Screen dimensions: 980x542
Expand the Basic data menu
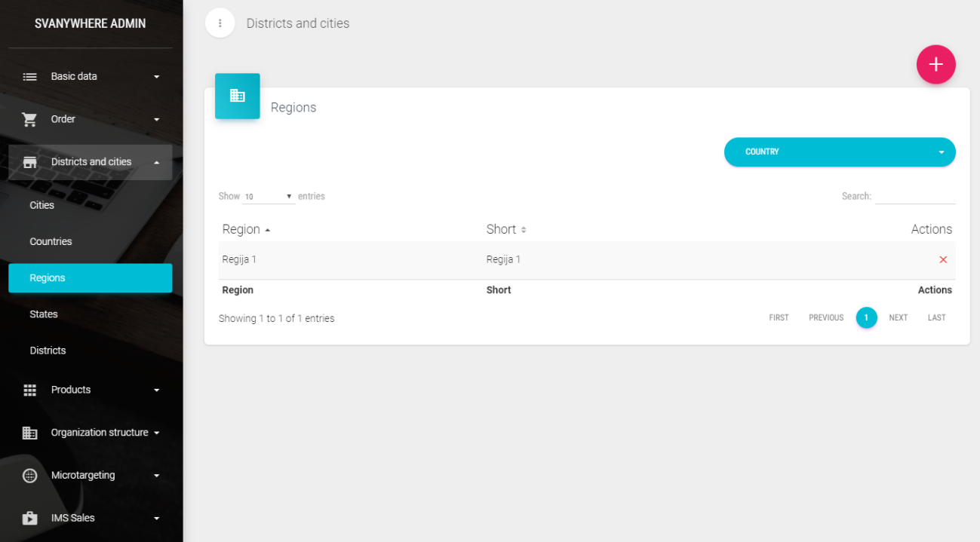90,76
